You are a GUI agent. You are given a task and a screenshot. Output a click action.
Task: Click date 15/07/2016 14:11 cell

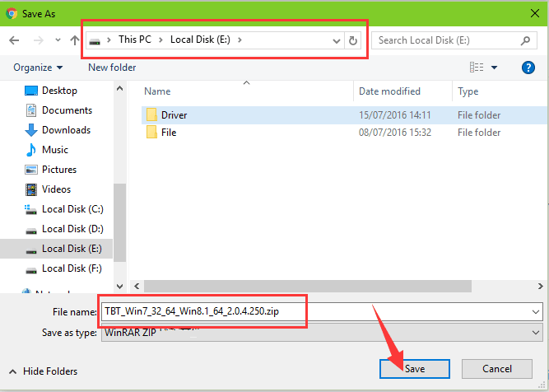pos(394,115)
